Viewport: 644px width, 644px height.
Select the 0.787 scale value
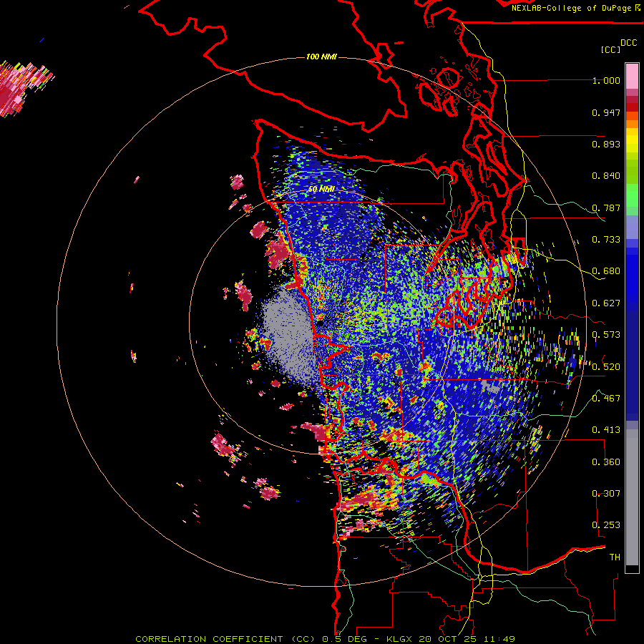[606, 208]
